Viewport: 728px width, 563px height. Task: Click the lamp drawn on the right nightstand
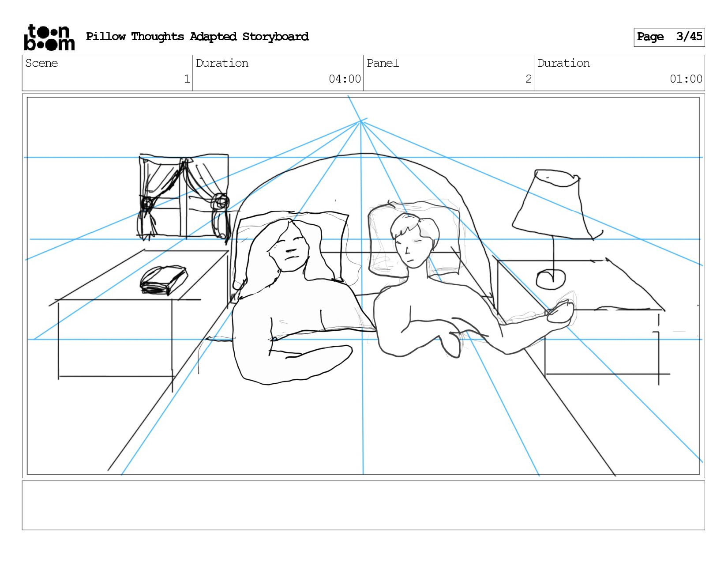tap(558, 229)
